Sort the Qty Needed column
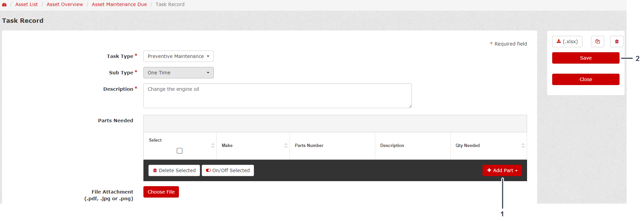The height and width of the screenshot is (221, 644). click(x=523, y=146)
